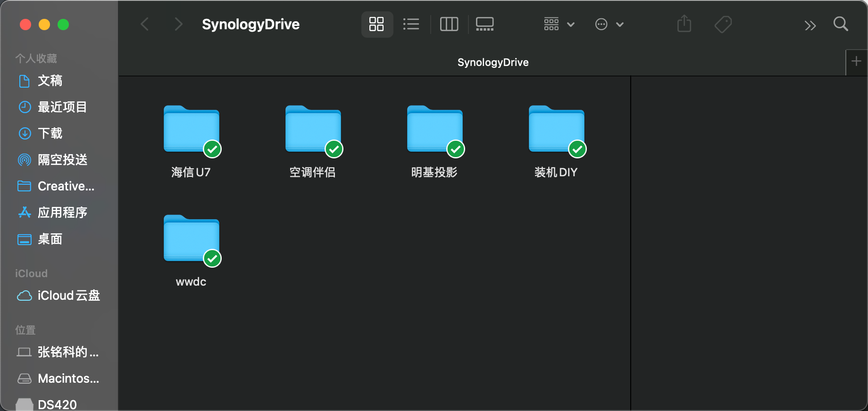Close the Finder window with red button
This screenshot has height=411, width=868.
click(x=25, y=24)
